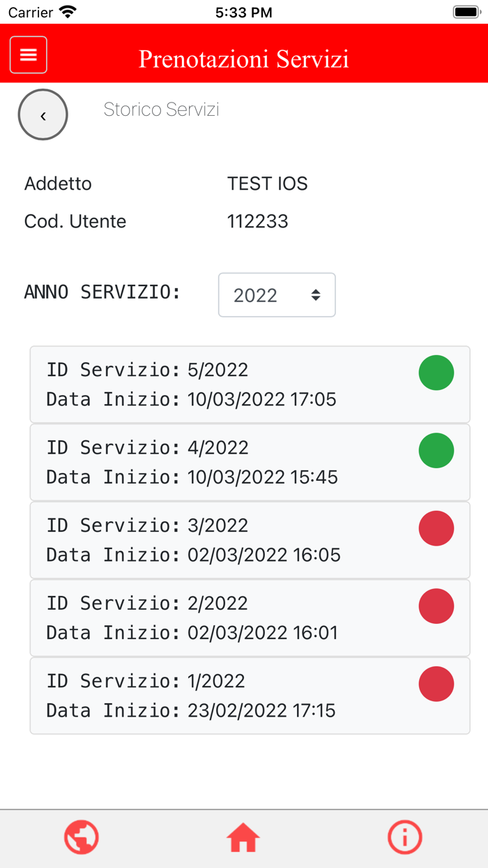Click the globe icon in bottom bar
The width and height of the screenshot is (488, 868).
(x=82, y=837)
